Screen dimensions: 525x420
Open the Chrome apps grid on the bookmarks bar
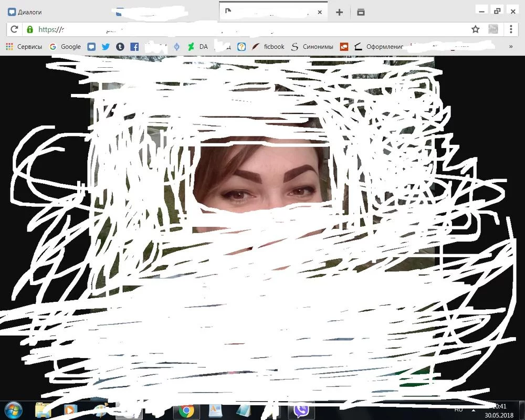[x=8, y=46]
